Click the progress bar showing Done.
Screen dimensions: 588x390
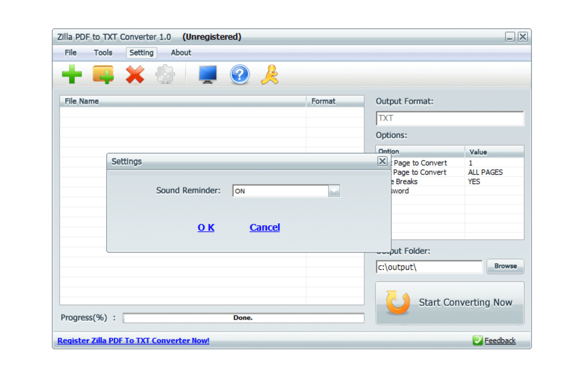point(243,318)
